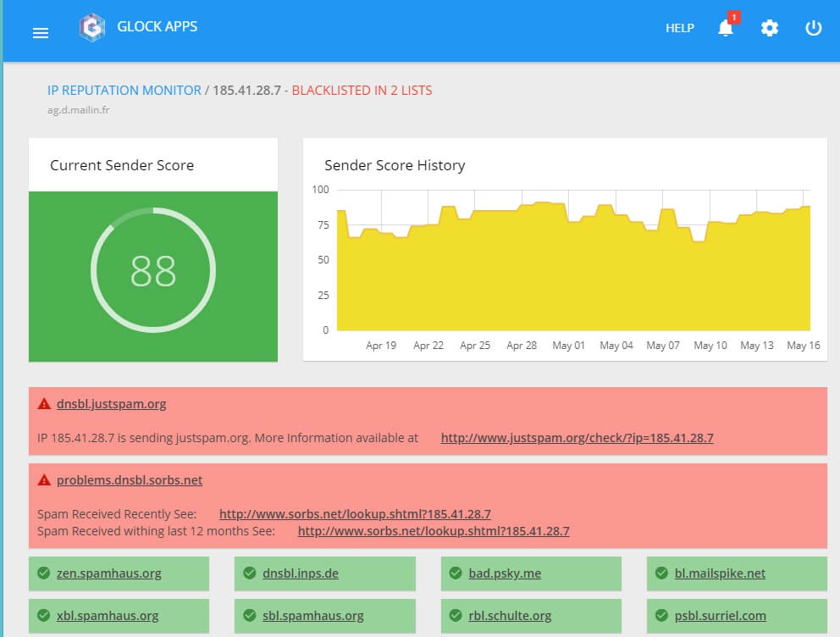The image size is (840, 637).
Task: Go back to IP Reputation Monitor breadcrumb
Action: coord(124,91)
